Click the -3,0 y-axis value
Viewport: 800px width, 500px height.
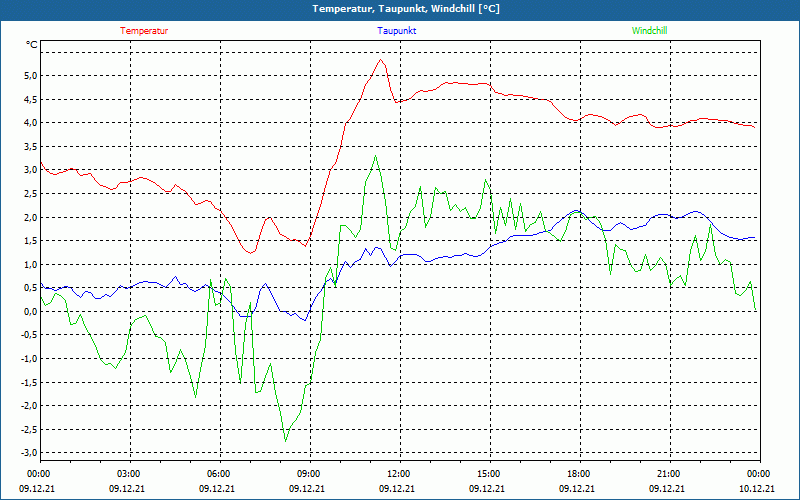tap(30, 453)
